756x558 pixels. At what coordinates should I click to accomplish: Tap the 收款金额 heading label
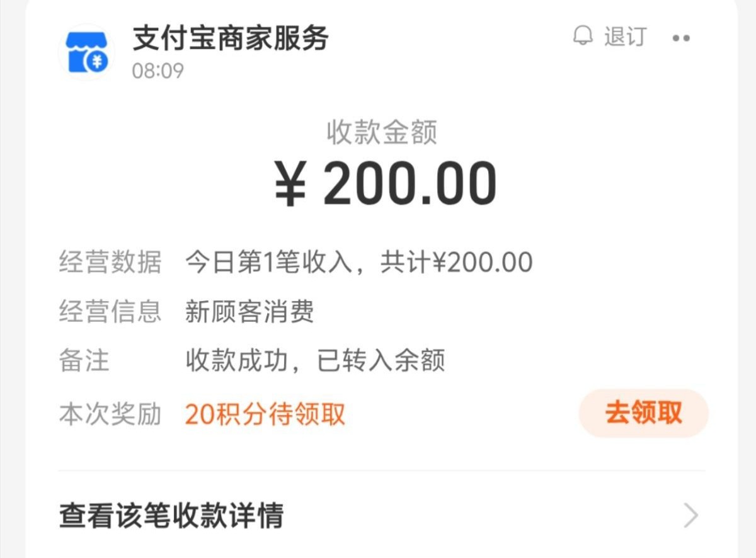pos(382,133)
